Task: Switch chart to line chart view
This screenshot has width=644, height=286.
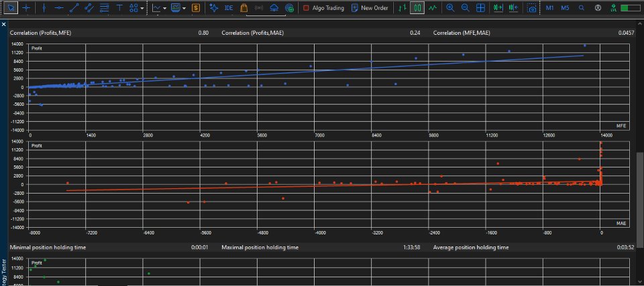Action: click(x=433, y=8)
